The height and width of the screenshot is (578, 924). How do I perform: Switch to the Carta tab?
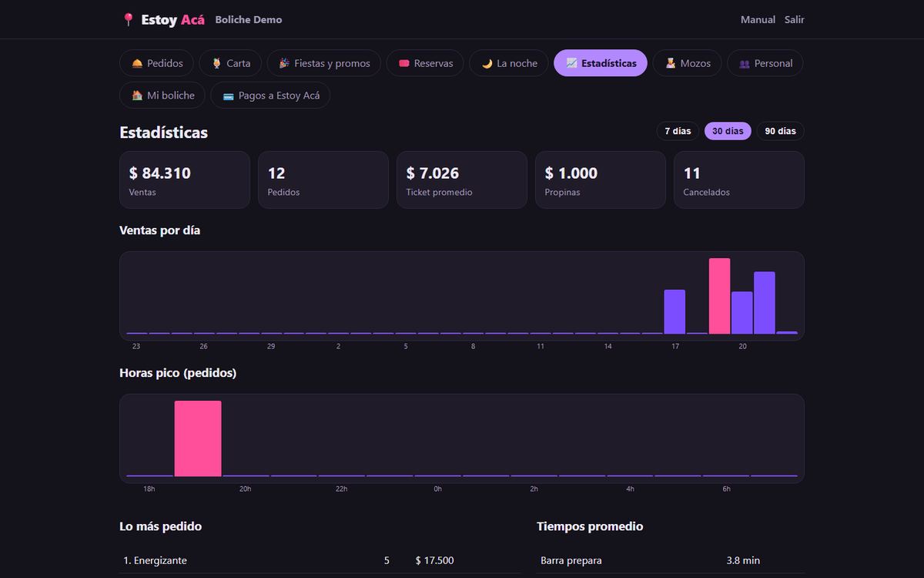point(230,63)
